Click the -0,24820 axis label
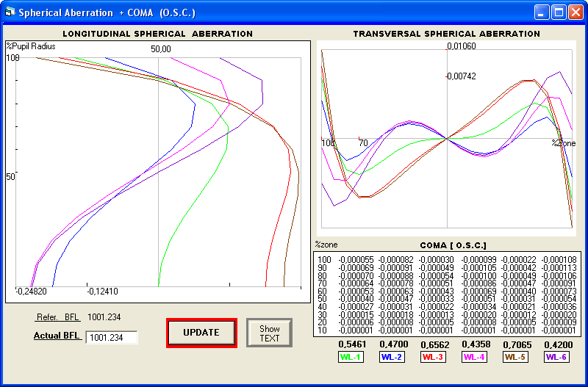Image resolution: width=588 pixels, height=387 pixels. pyautogui.click(x=31, y=292)
